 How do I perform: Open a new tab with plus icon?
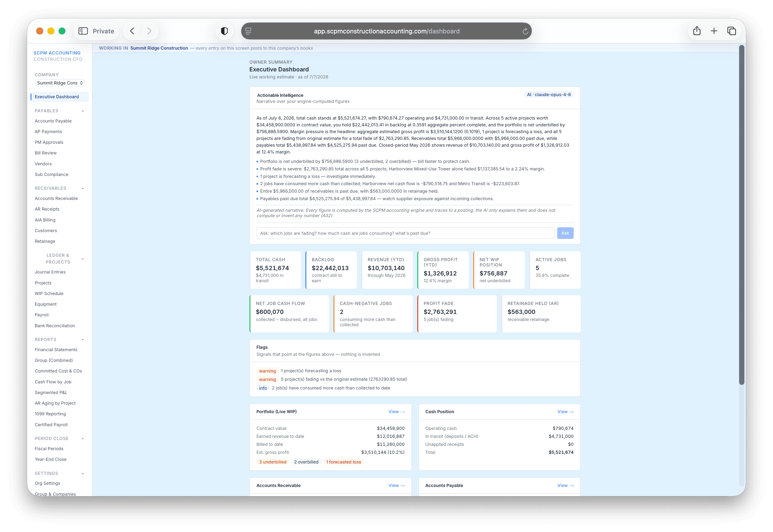[x=714, y=31]
